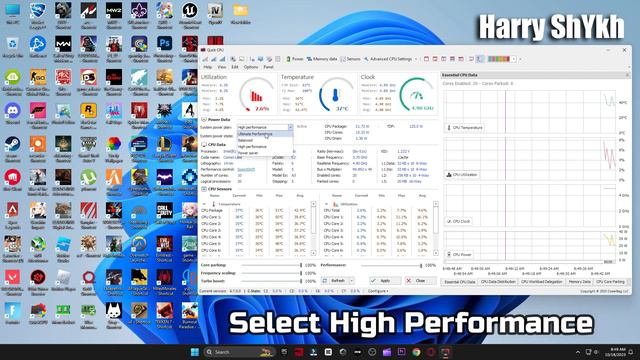Collapse the CPU Sensors section
Image resolution: width=640 pixels, height=360 pixels.
click(203, 189)
